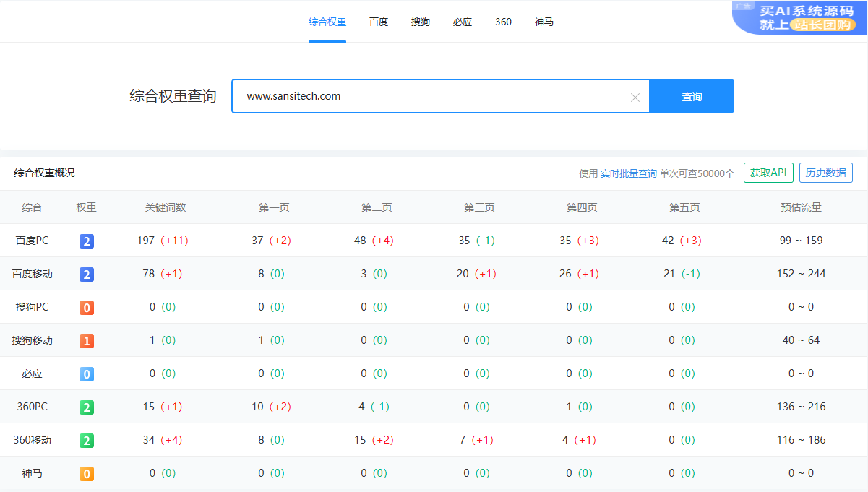The height and width of the screenshot is (492, 868).
Task: Open 历史数据 history data
Action: pos(826,173)
